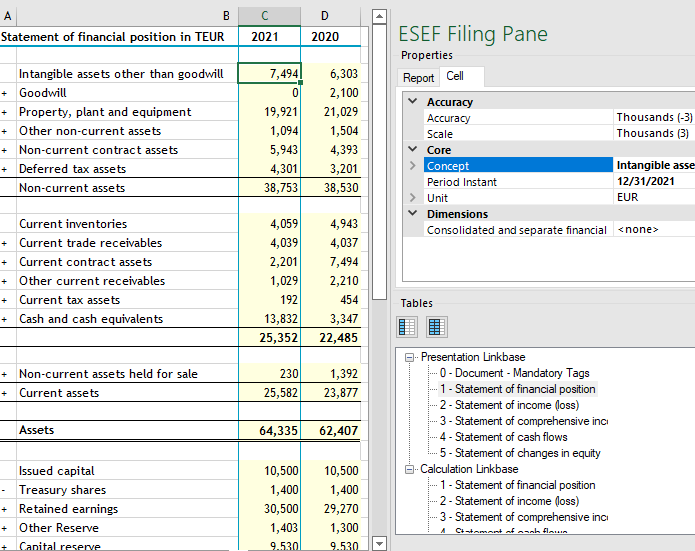Click the scroll down arrow of the spreadsheet
The height and width of the screenshot is (551, 695).
(x=378, y=543)
